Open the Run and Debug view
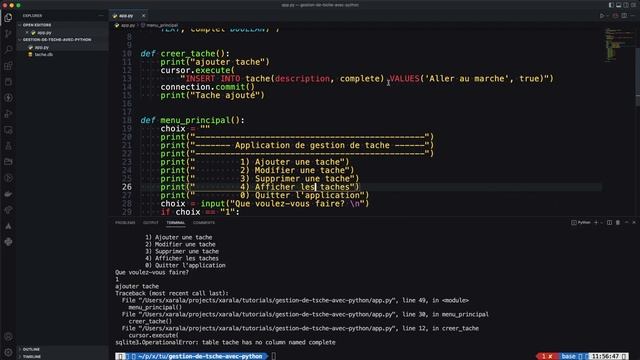Screen dimensions: 640x360 coord(8,114)
